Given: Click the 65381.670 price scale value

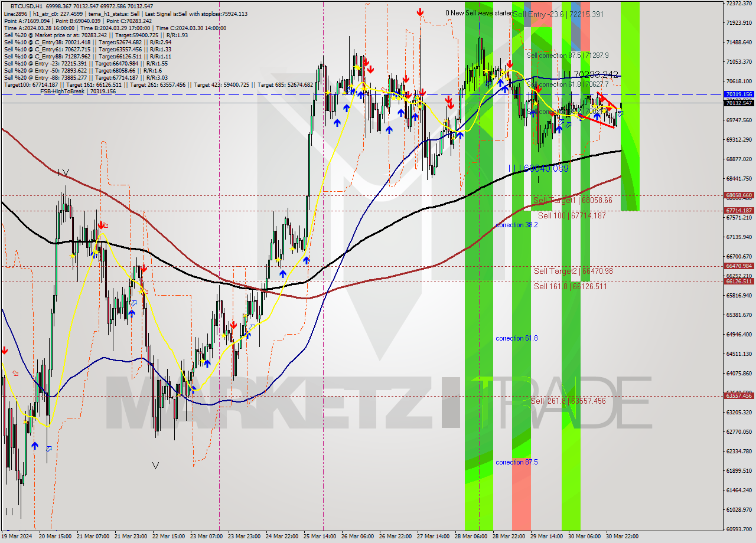Looking at the screenshot, I should [x=739, y=315].
